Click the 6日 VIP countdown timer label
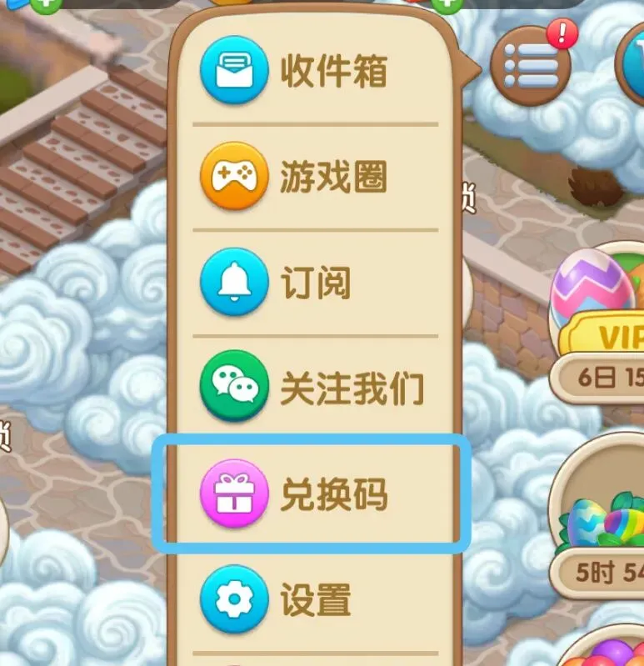This screenshot has width=644, height=666. tap(609, 377)
